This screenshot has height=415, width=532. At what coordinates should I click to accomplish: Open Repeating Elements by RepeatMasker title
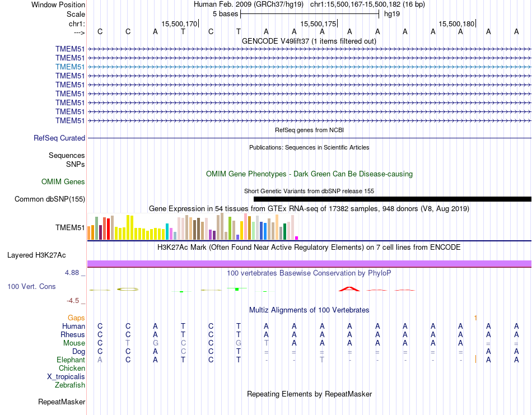[x=309, y=394]
